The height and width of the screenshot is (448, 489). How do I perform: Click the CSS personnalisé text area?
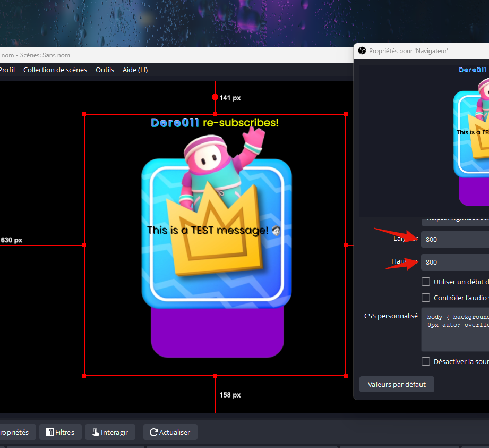[455, 329]
